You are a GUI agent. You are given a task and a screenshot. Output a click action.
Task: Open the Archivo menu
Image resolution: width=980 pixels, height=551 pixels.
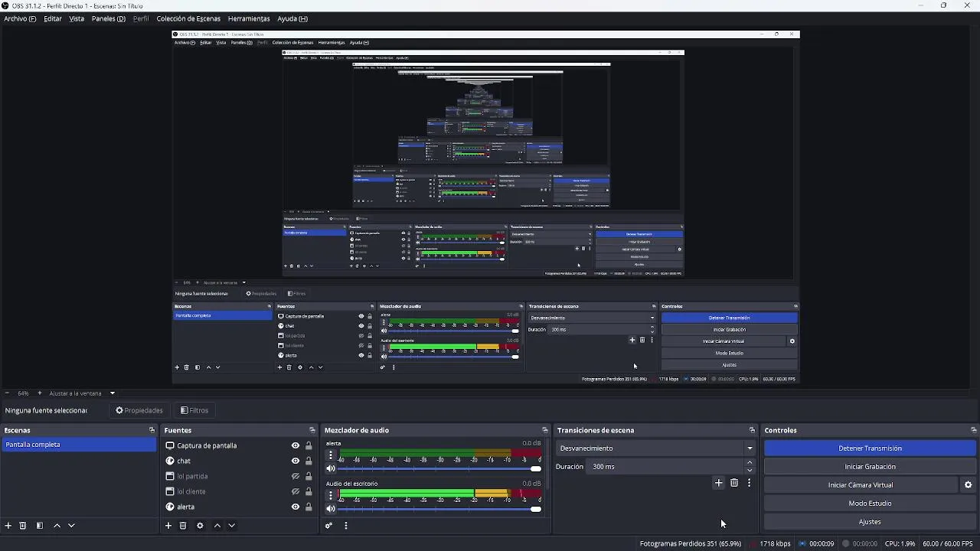point(20,18)
